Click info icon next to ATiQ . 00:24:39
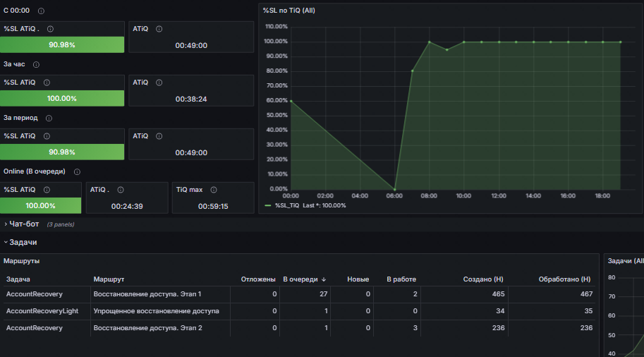The width and height of the screenshot is (644, 357). [121, 190]
